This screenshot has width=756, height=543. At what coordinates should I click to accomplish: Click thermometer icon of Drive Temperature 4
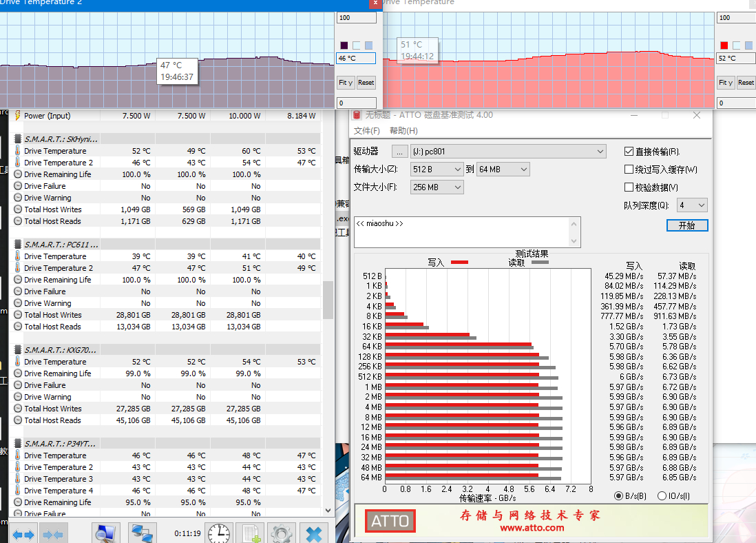coord(17,491)
